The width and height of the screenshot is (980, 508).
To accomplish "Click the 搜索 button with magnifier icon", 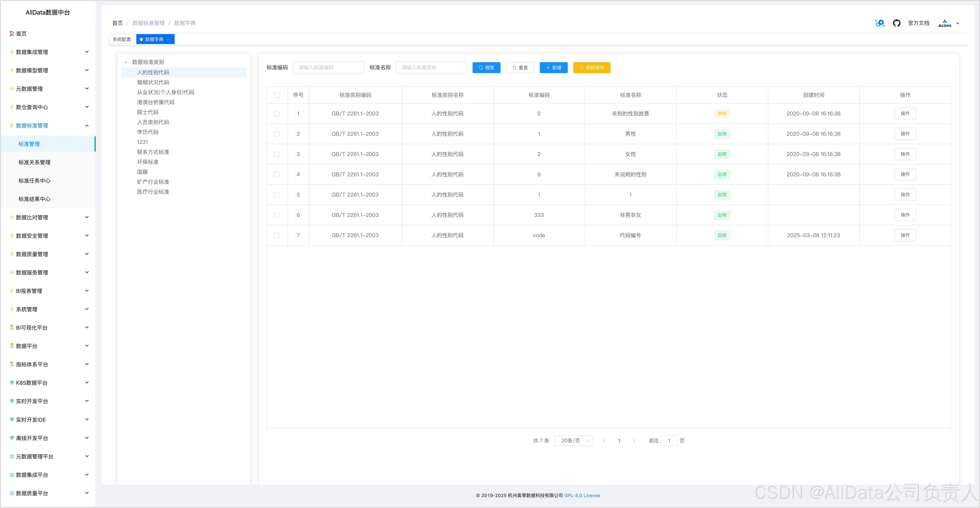I will click(486, 68).
